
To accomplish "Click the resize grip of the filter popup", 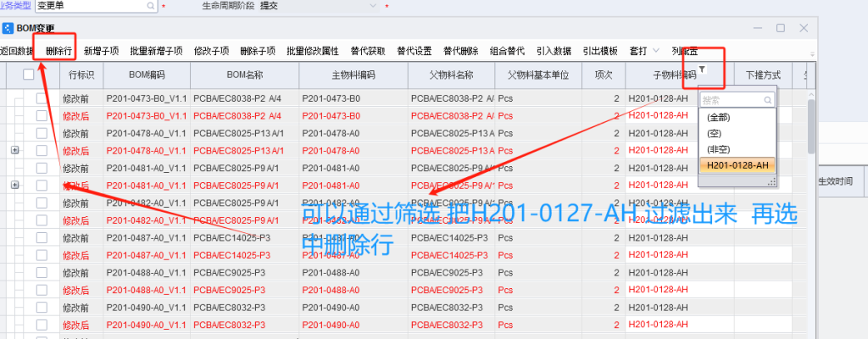I will [x=771, y=181].
